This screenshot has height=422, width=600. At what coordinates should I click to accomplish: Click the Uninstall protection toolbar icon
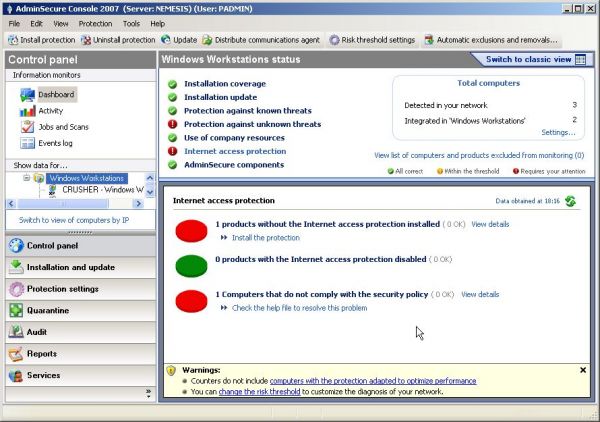tap(86, 40)
